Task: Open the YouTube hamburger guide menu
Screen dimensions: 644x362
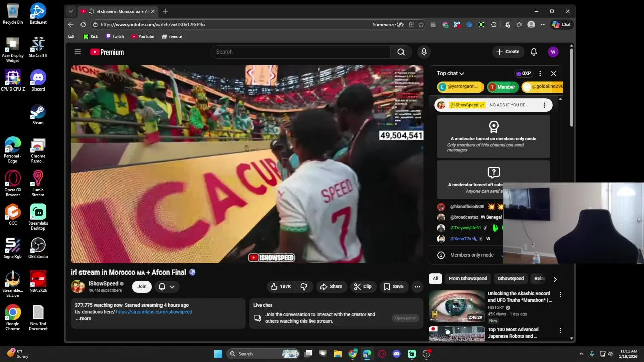Action: point(77,52)
